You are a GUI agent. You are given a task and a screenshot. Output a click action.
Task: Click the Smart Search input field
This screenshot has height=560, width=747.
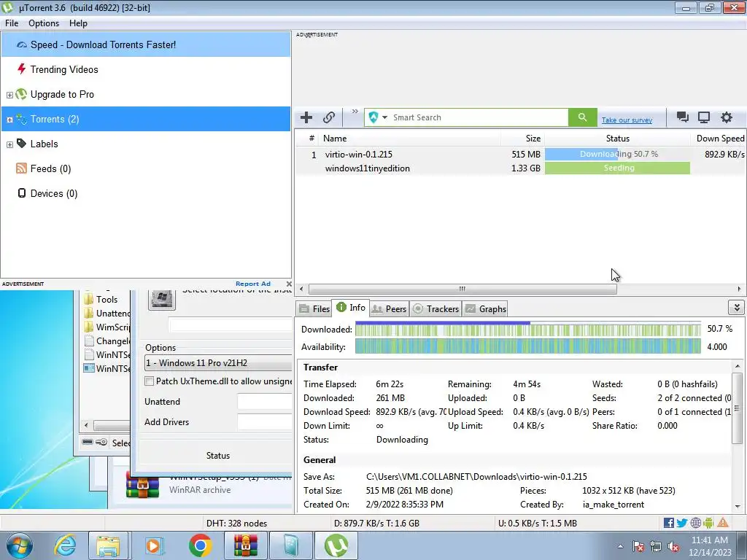pyautogui.click(x=479, y=117)
